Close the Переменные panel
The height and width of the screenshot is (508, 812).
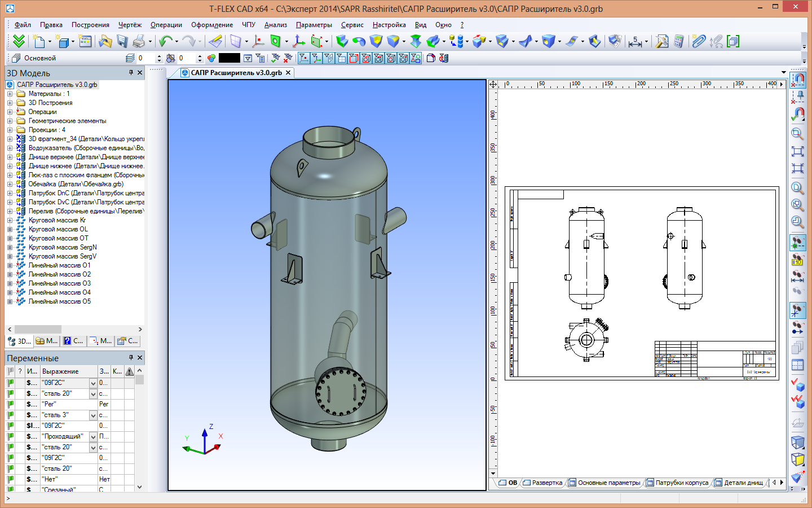[140, 358]
